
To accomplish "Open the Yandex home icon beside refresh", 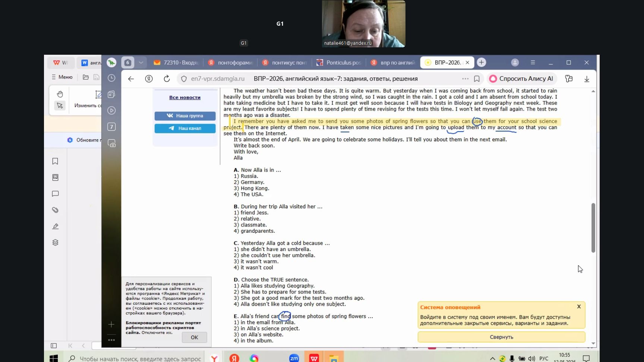I will coord(149,79).
